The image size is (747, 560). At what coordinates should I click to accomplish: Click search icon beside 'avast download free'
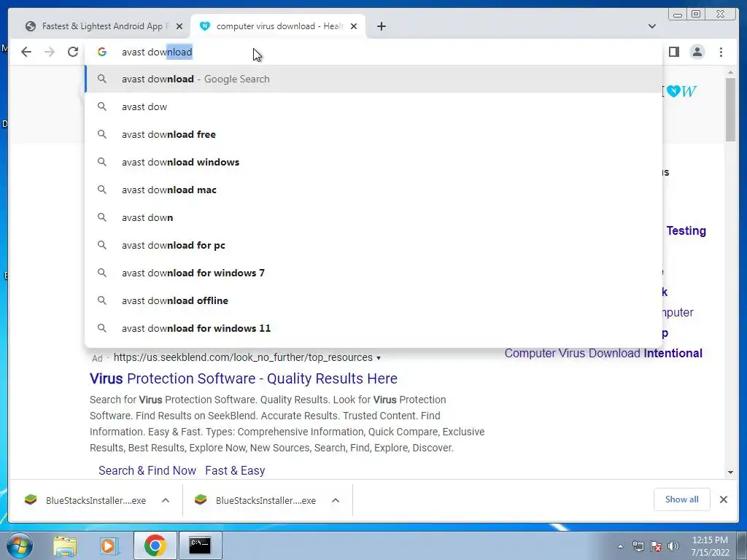(x=102, y=134)
